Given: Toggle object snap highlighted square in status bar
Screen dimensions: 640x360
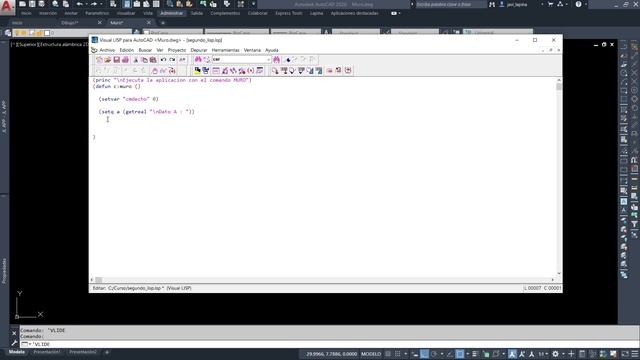Looking at the screenshot, I should [x=460, y=354].
